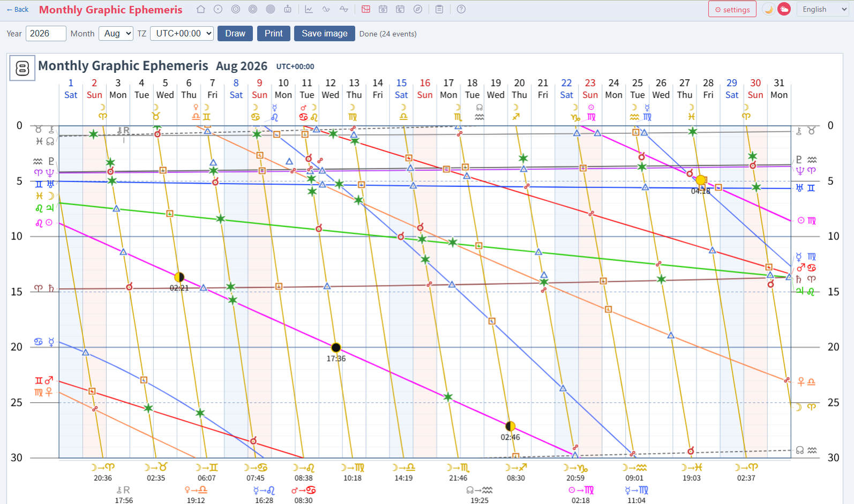Click the Moon enters Leo 08:38 label
854x504 pixels.
pyautogui.click(x=304, y=472)
